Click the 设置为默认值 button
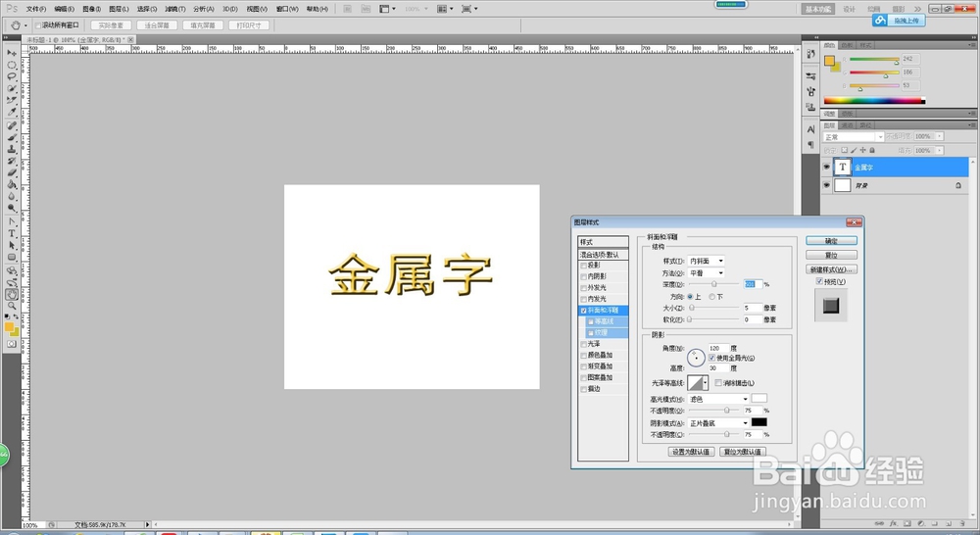This screenshot has height=535, width=980. (691, 452)
